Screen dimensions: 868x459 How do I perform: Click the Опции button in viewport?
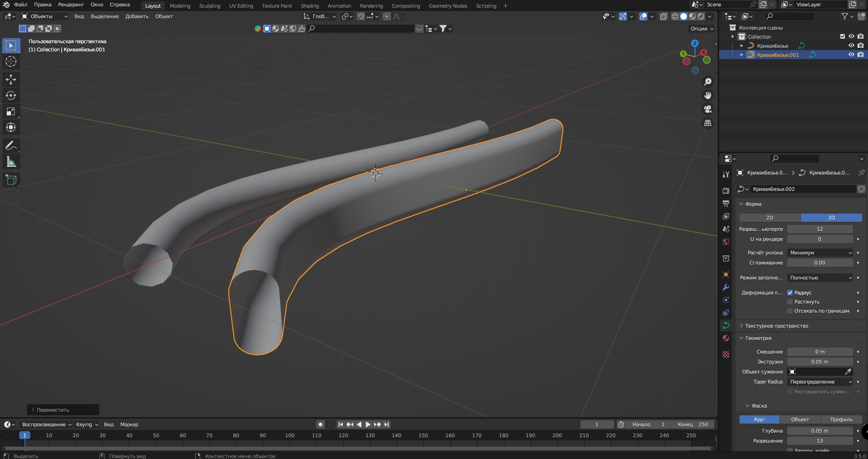702,29
